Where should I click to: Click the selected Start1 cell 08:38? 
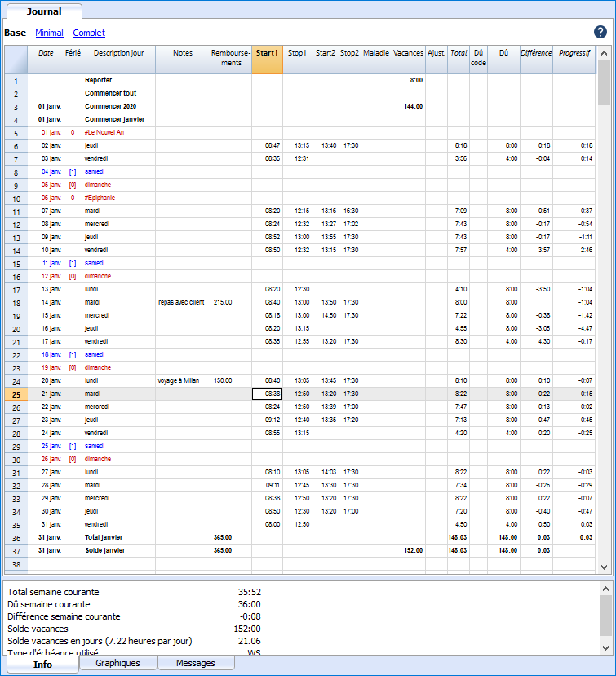[267, 394]
